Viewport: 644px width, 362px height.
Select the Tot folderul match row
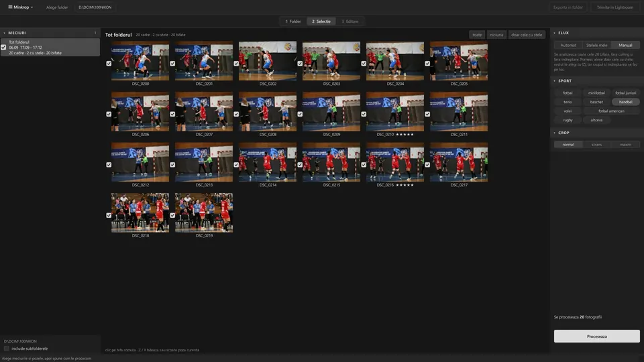pyautogui.click(x=50, y=47)
